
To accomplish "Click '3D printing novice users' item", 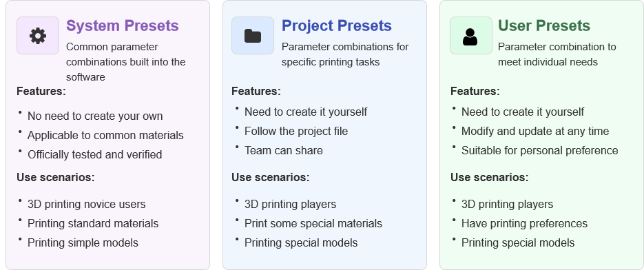I will tap(87, 205).
